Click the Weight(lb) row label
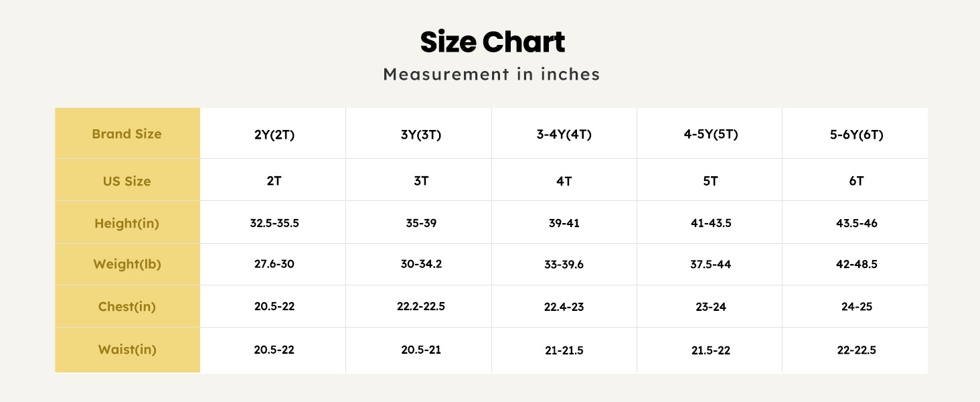 coord(127,265)
